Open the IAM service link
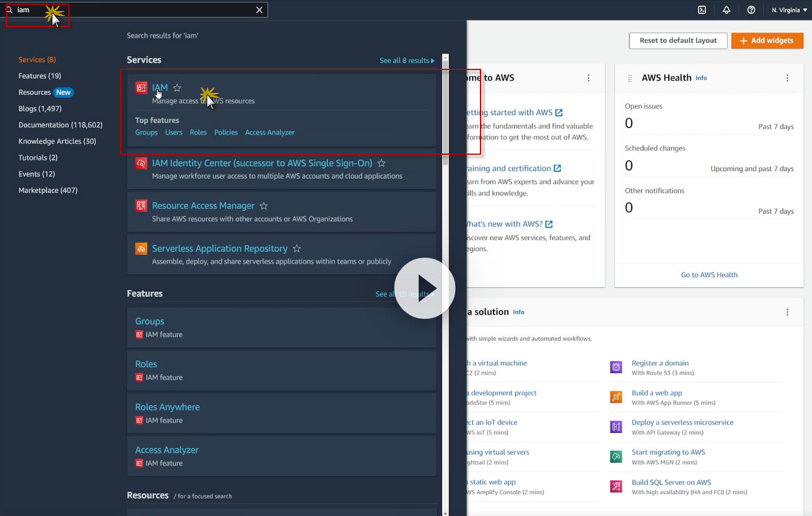The width and height of the screenshot is (812, 516). [160, 88]
